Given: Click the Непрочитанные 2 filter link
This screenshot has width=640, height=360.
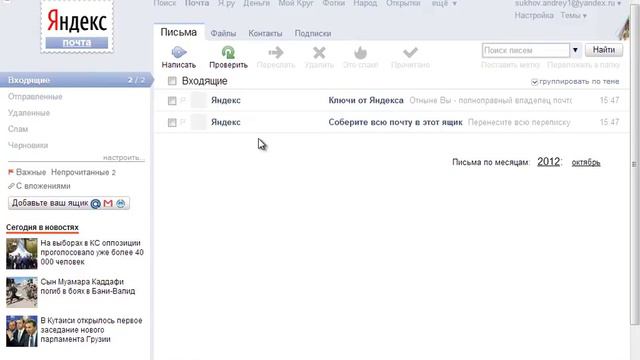Looking at the screenshot, I should tap(83, 173).
